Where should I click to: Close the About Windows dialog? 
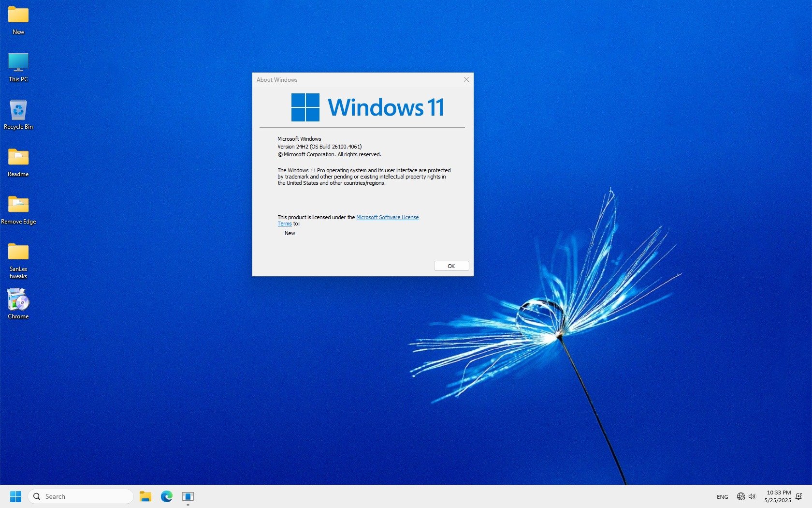point(466,79)
